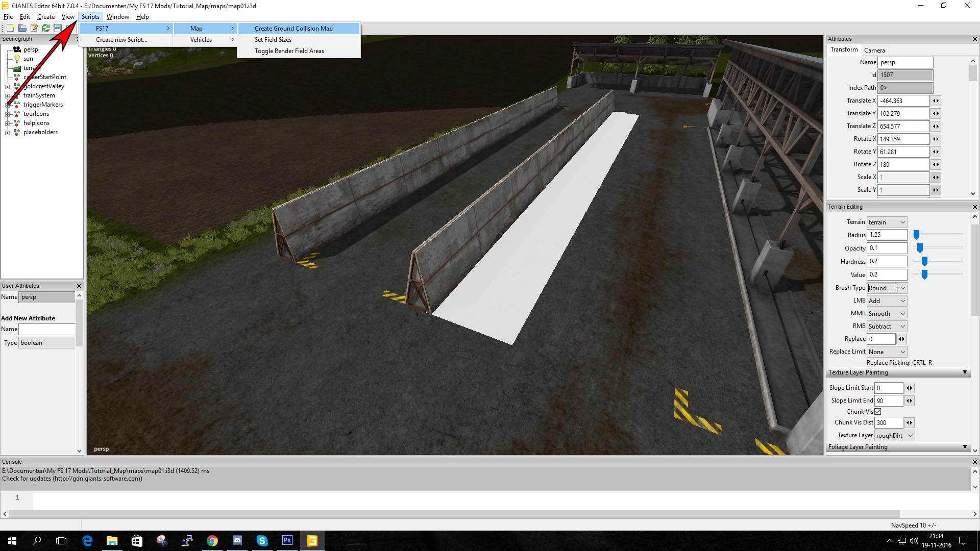Select the helpIcons transform group icon
The image size is (980, 551).
(17, 123)
